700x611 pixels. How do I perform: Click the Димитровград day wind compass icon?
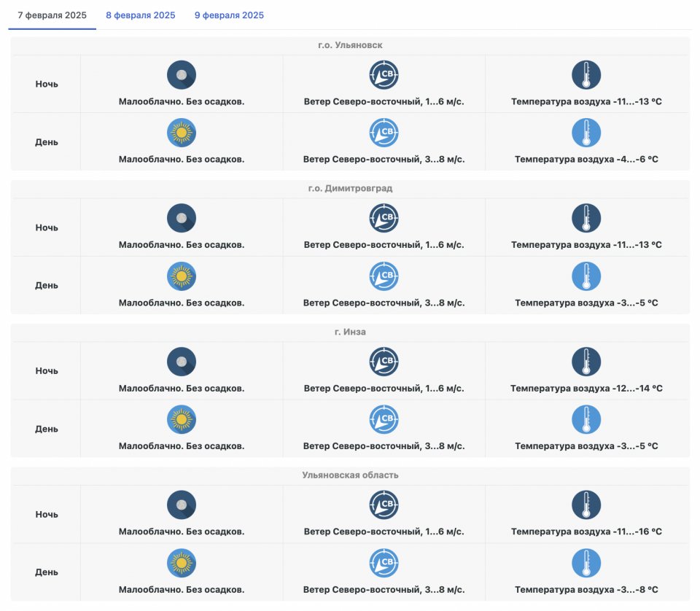click(x=384, y=276)
